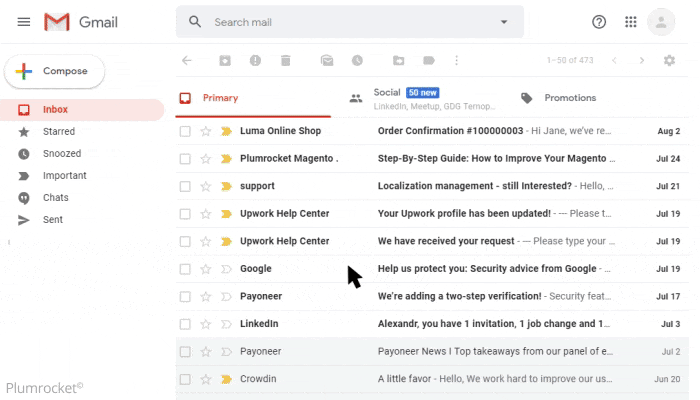Star the LinkedIn email
This screenshot has width=700, height=400.
click(205, 324)
